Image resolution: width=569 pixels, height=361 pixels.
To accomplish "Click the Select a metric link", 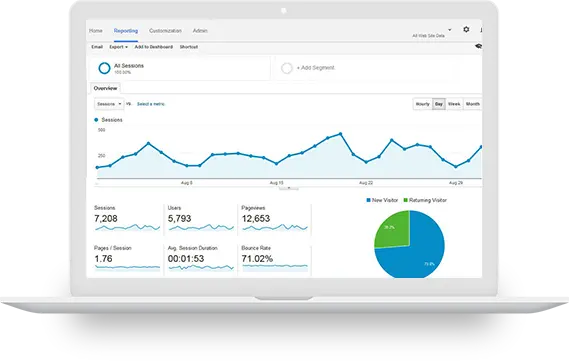I will (151, 104).
